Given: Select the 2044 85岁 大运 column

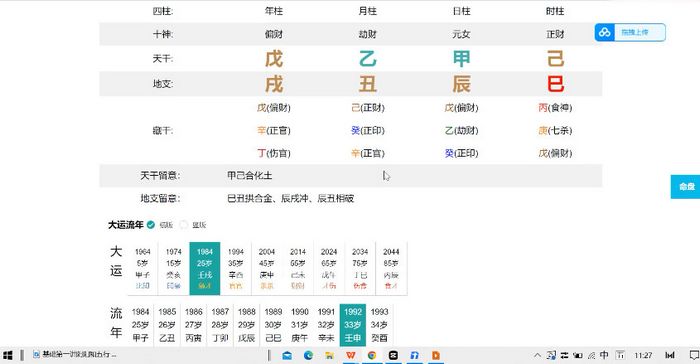Looking at the screenshot, I should [391, 268].
